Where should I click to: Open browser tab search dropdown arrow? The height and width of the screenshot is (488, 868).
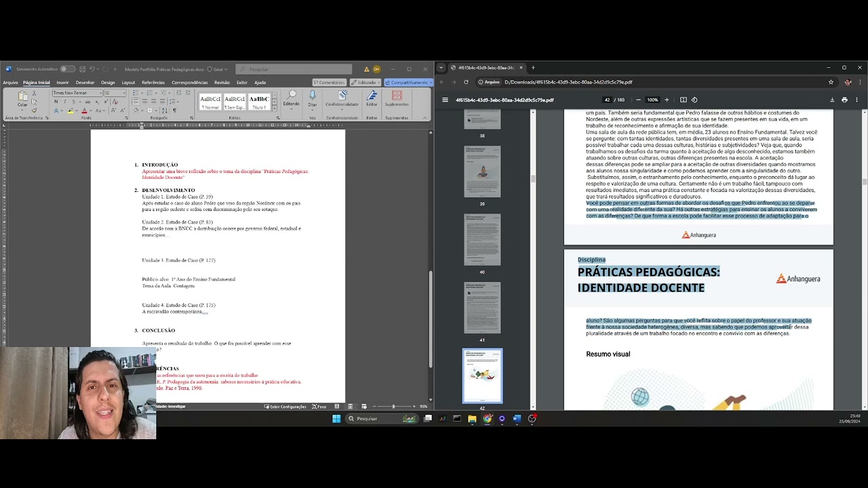[x=441, y=68]
